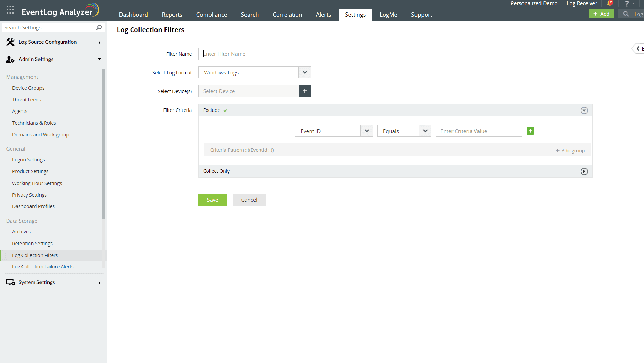Open Threat Feeds in sidebar
644x363 pixels.
[x=26, y=100]
